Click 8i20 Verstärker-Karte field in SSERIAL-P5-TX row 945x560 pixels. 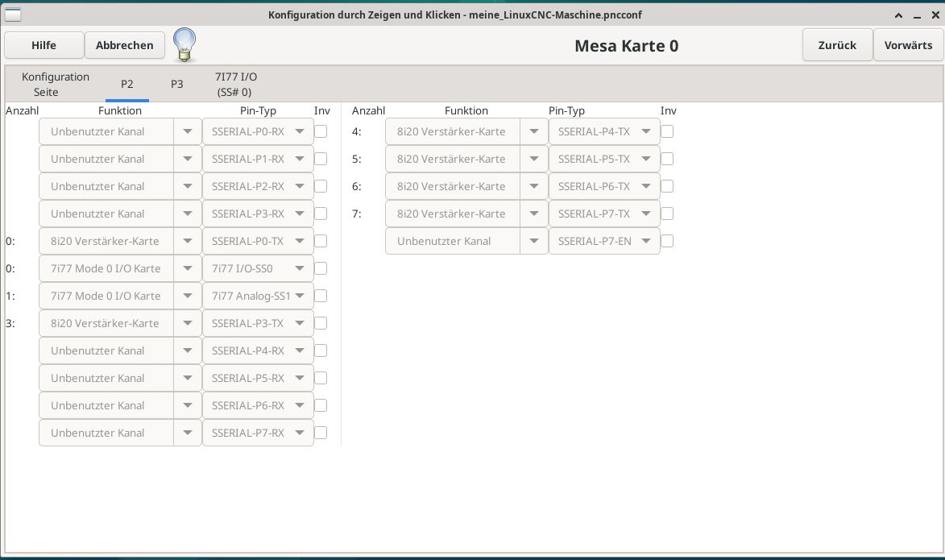pos(453,160)
